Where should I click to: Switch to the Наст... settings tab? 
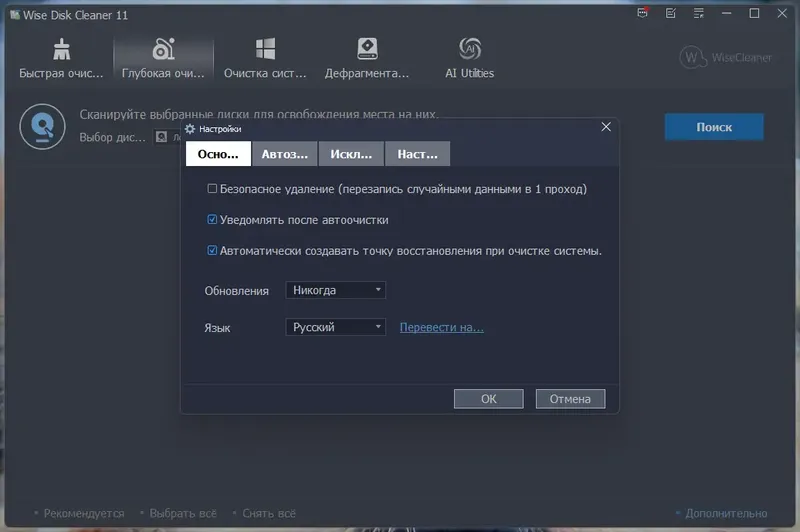[417, 154]
